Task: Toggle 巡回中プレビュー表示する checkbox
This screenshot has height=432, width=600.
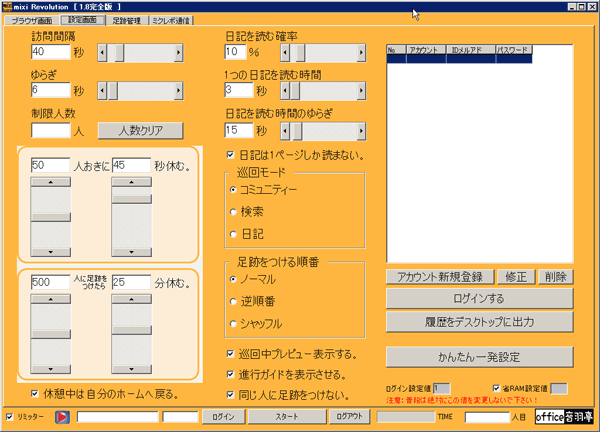Action: [230, 354]
